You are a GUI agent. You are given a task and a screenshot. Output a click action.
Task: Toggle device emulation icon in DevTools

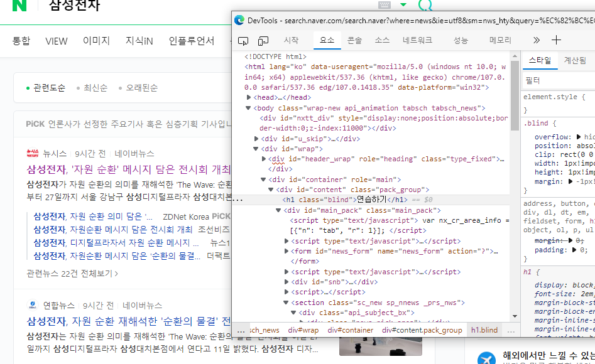[x=263, y=41]
